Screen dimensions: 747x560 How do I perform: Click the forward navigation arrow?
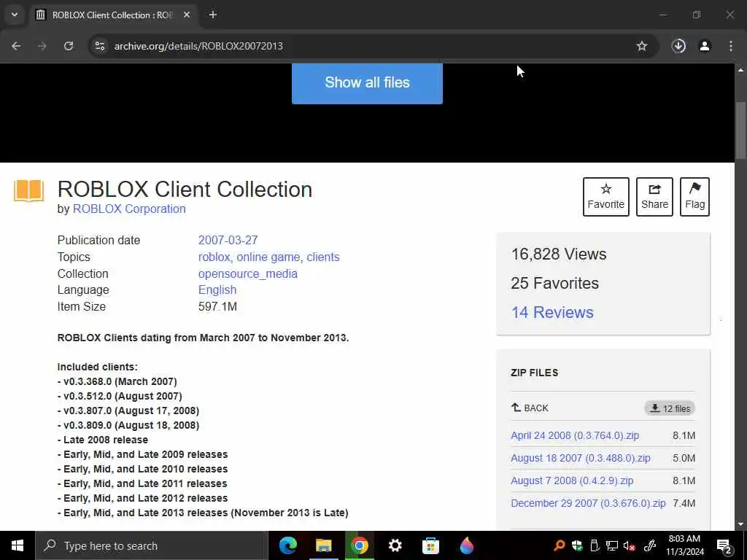click(x=42, y=46)
